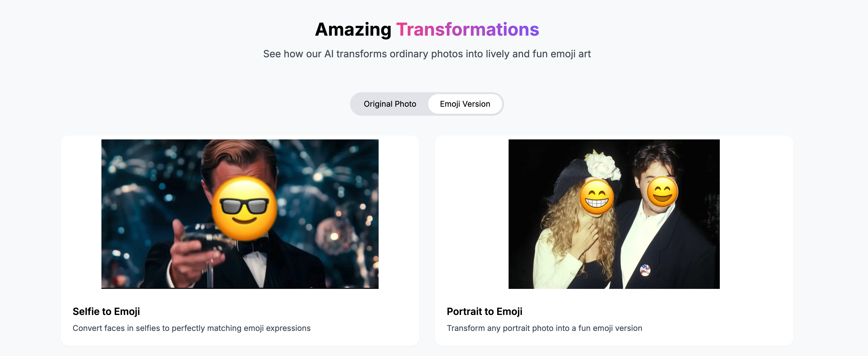Image resolution: width=868 pixels, height=356 pixels.
Task: Click the grinning teeth emoji on the woman
Action: point(597,197)
